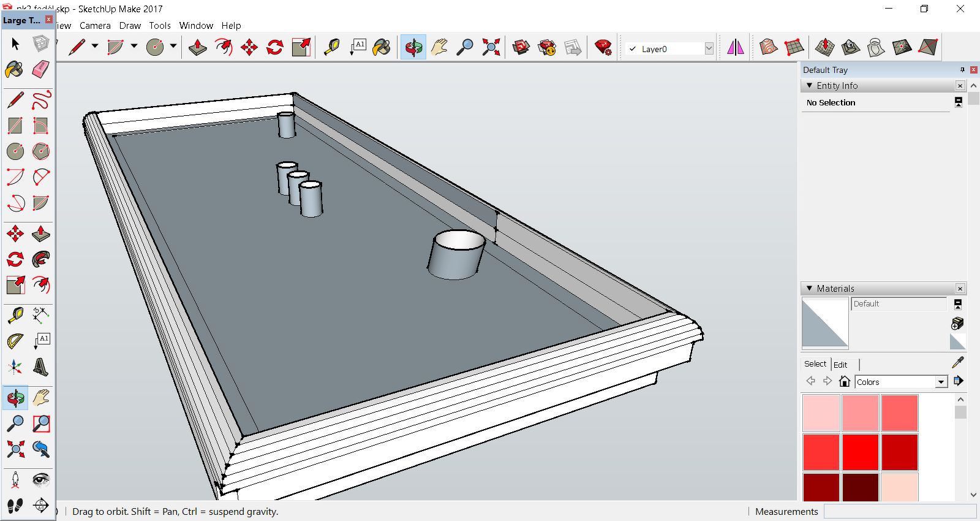This screenshot has height=521, width=980.
Task: Pick the Pie arc tool
Action: tap(40, 203)
